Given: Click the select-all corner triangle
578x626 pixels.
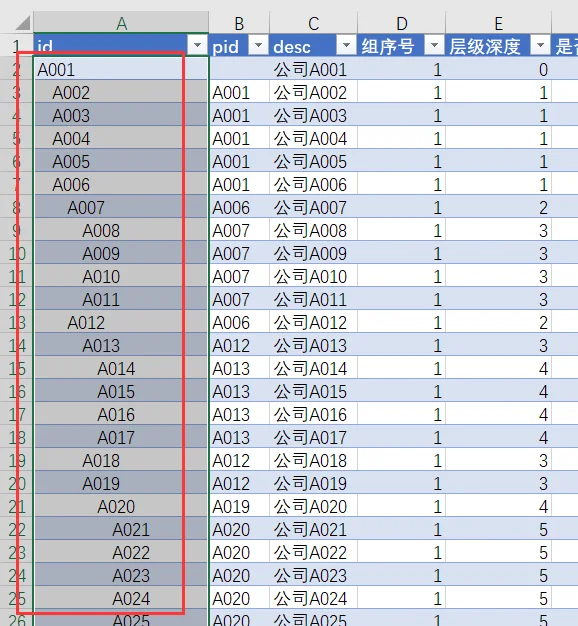Looking at the screenshot, I should [x=23, y=23].
